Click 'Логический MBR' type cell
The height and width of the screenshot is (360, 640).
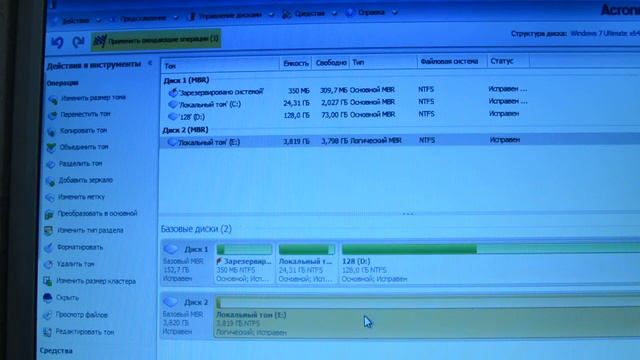click(376, 141)
